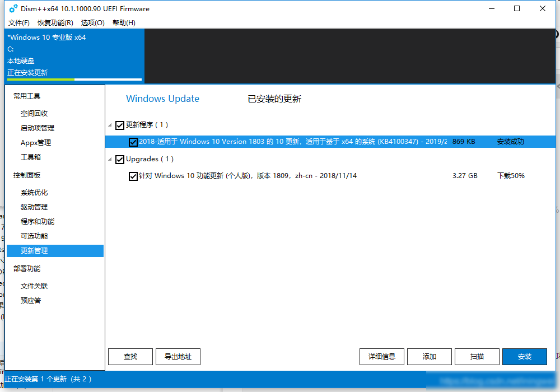Click the 安装 button

point(525,357)
